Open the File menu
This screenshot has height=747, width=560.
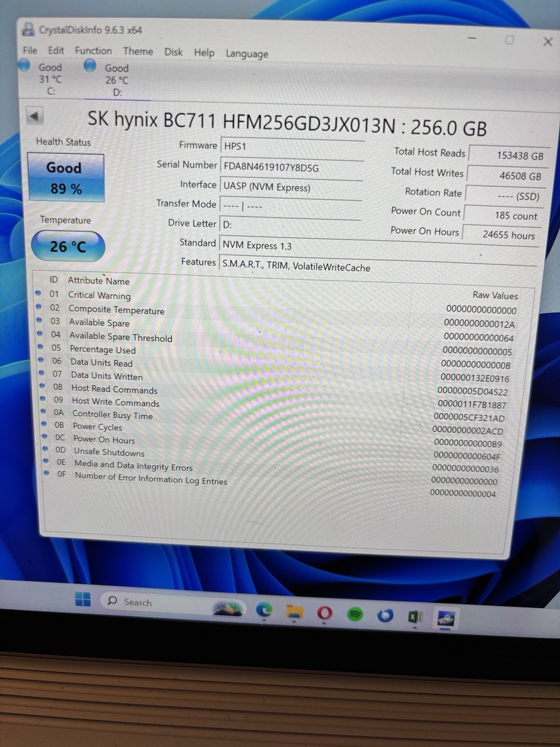coord(30,50)
